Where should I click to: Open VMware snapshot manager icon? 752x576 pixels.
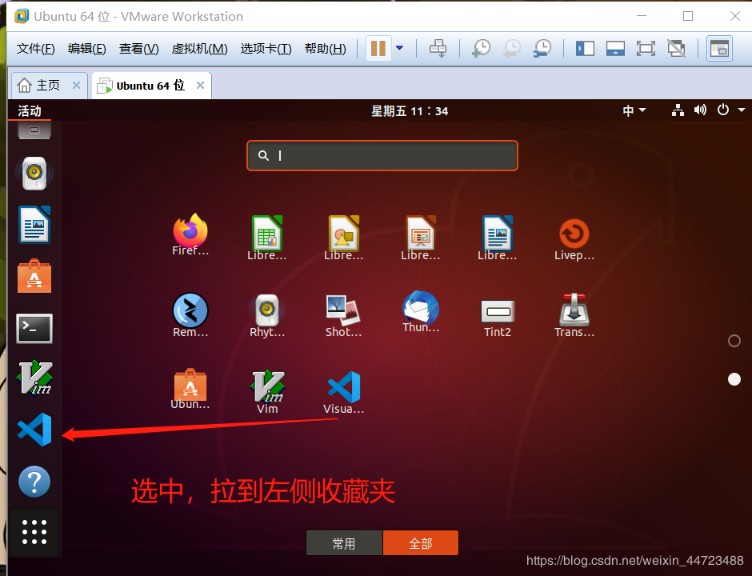(x=542, y=48)
